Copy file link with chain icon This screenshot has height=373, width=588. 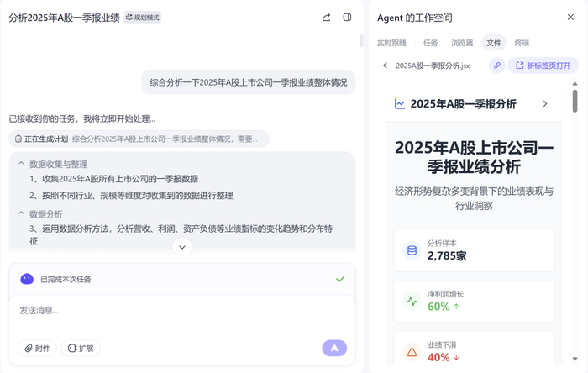tap(497, 66)
